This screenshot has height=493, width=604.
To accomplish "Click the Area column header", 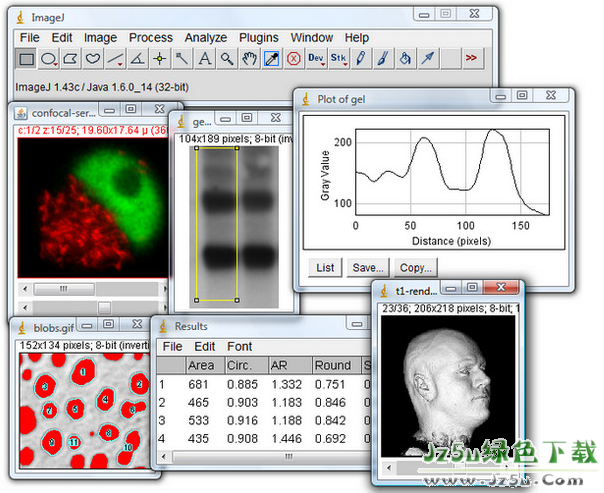I will tap(205, 365).
